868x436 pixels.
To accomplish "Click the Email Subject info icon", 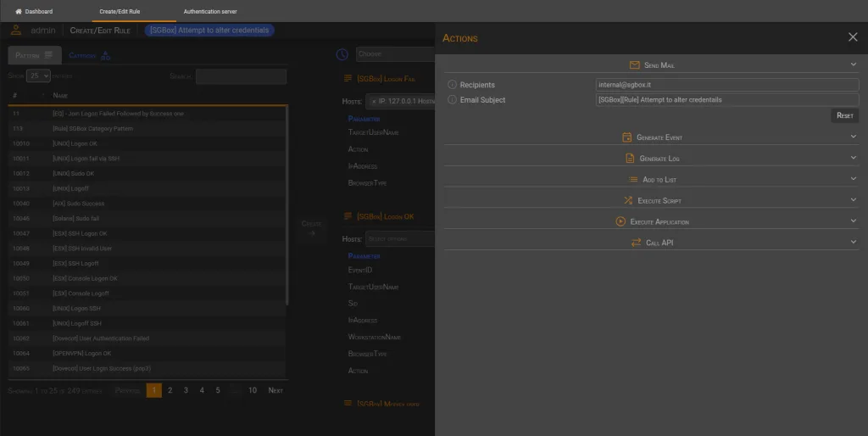I will [x=452, y=100].
